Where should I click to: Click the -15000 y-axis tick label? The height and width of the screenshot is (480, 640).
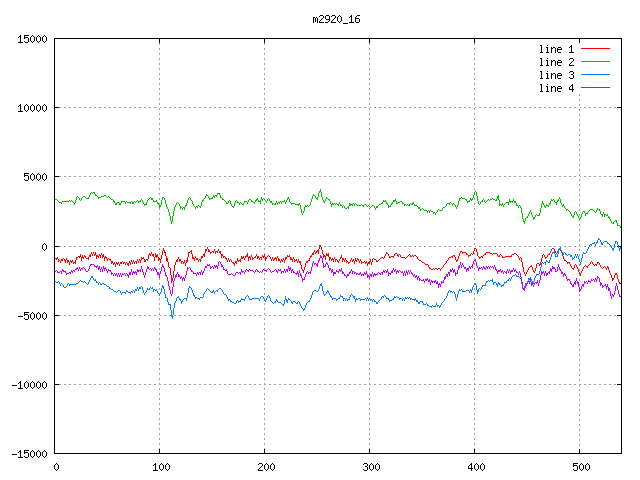click(x=29, y=453)
